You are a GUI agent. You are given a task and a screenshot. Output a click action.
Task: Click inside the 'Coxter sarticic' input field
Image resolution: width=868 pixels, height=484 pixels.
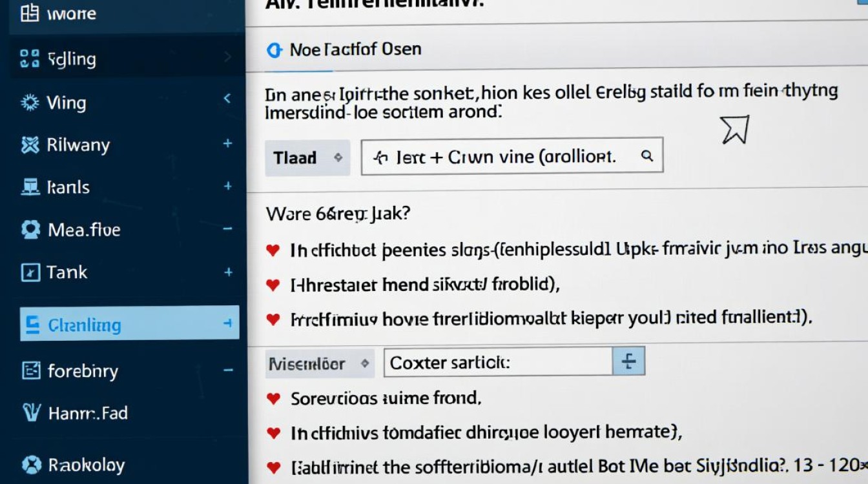[497, 363]
